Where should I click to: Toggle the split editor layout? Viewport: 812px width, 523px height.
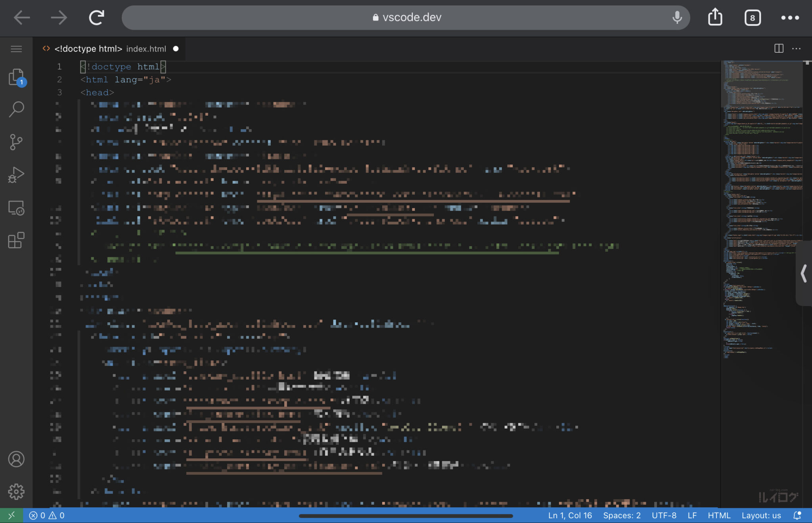[779, 48]
